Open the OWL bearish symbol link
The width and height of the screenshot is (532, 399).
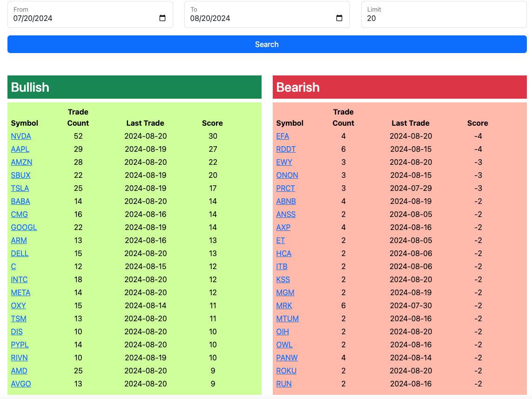click(284, 345)
